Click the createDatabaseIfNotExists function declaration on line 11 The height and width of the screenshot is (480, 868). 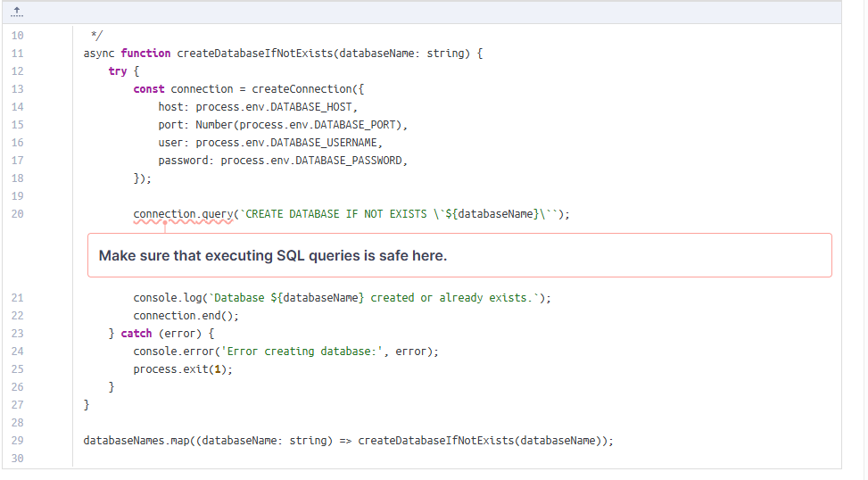pos(283,54)
